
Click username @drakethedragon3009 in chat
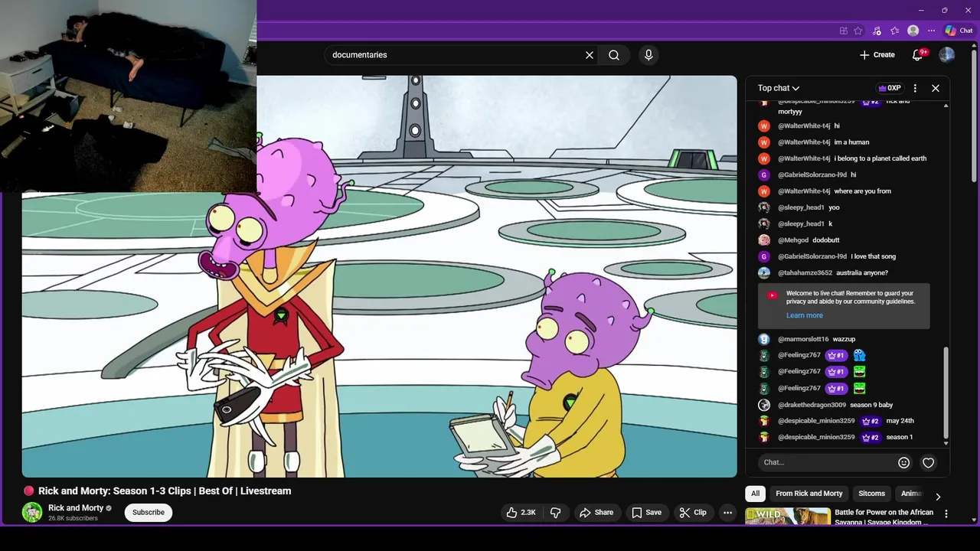[812, 405]
